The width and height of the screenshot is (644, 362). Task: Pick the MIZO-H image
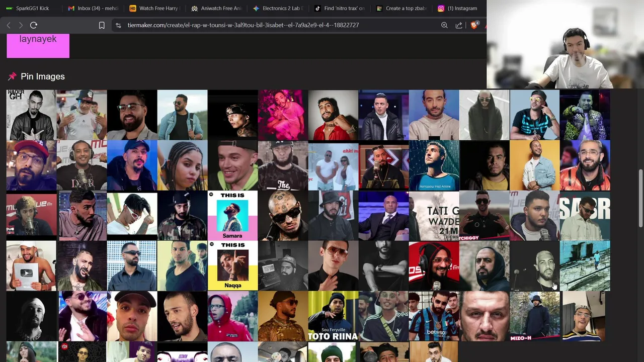534,316
